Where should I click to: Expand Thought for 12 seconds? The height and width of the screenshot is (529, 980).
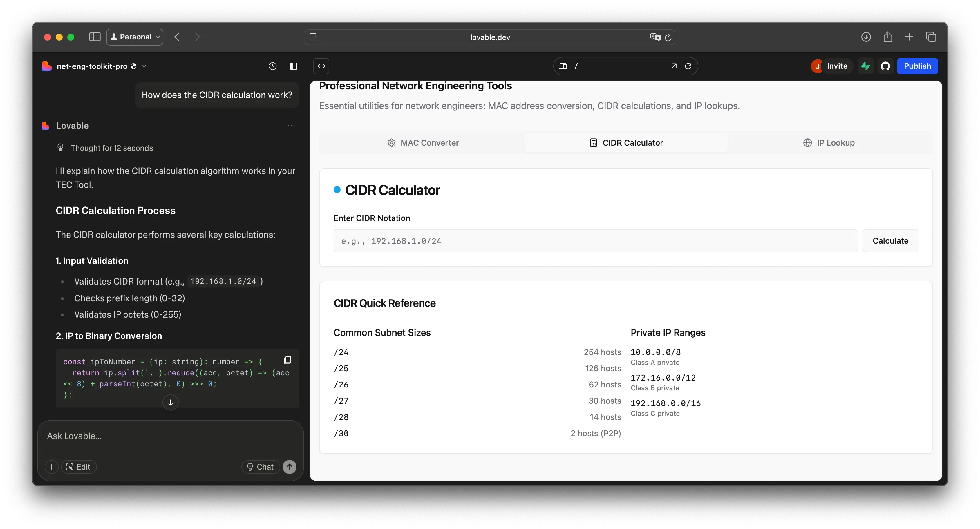(x=111, y=148)
